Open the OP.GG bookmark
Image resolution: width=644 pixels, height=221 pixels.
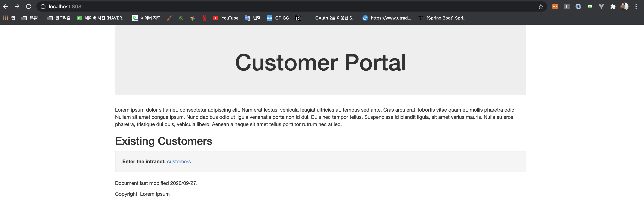coord(278,18)
